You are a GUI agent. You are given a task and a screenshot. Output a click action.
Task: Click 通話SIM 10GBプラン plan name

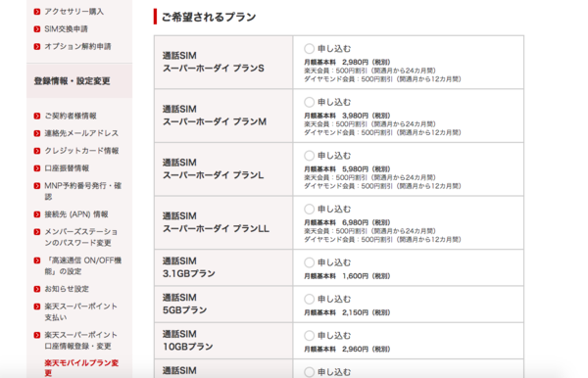187,340
